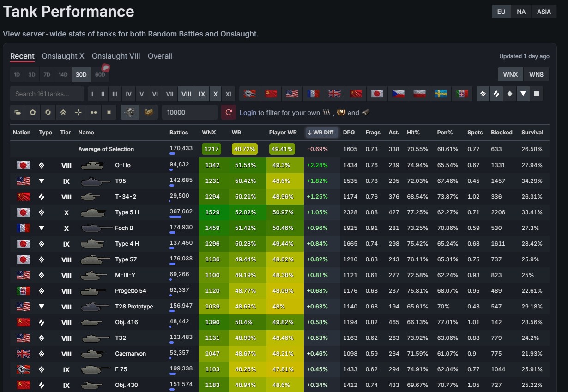This screenshot has height=392, width=568.
Task: Switch rating to WN8
Action: [536, 74]
